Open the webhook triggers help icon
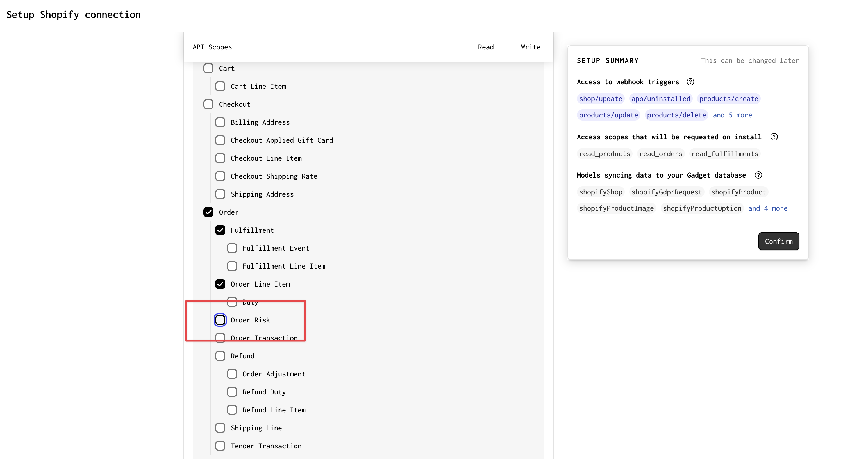This screenshot has height=459, width=868. 690,82
